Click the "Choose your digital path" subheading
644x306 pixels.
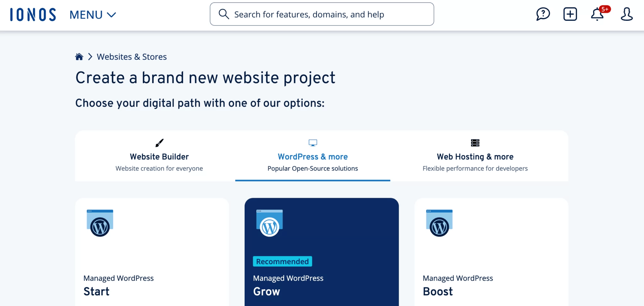coord(200,103)
